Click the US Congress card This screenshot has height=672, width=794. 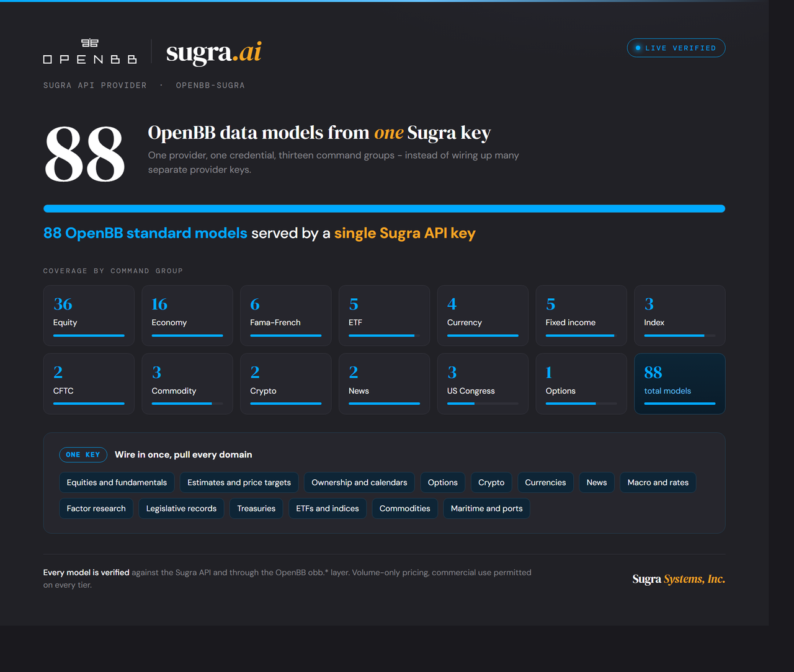(483, 384)
